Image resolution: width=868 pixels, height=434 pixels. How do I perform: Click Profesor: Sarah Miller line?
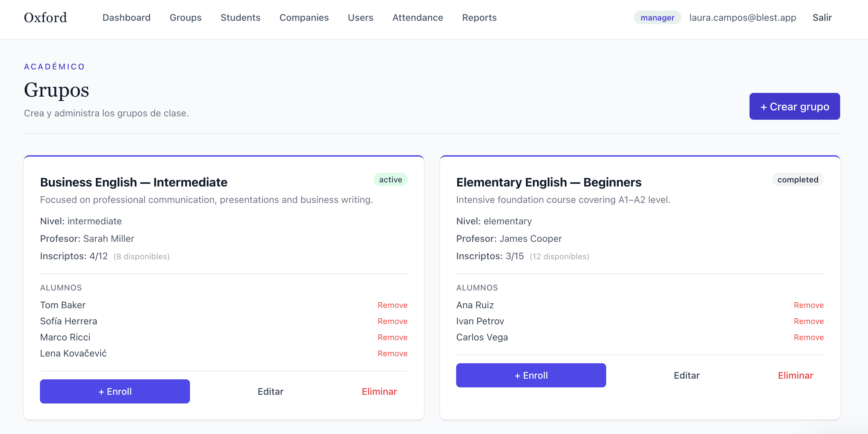pyautogui.click(x=87, y=239)
